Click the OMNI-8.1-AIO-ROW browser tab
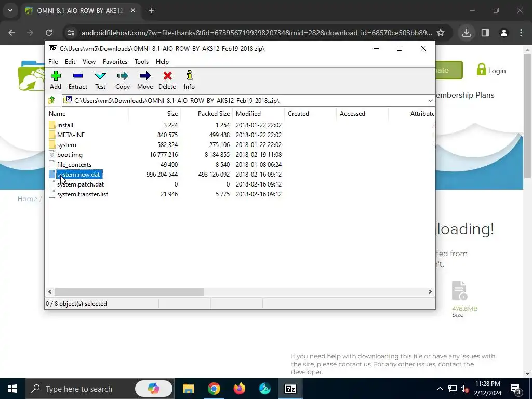 [x=79, y=10]
